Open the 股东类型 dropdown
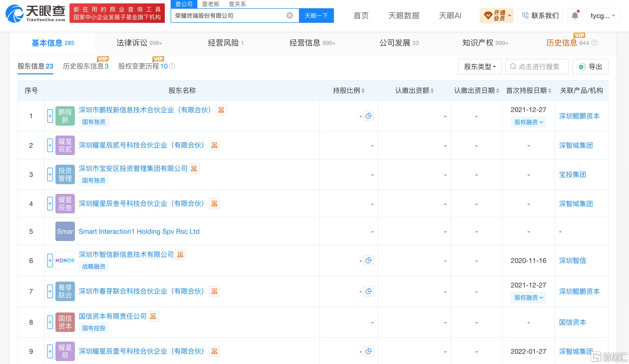The image size is (629, 364). point(479,67)
